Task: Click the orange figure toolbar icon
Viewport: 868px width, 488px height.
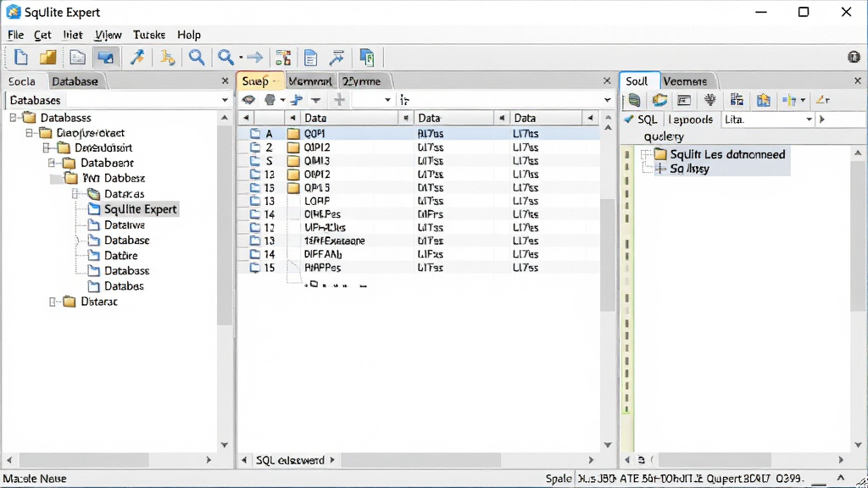Action: coord(167,57)
